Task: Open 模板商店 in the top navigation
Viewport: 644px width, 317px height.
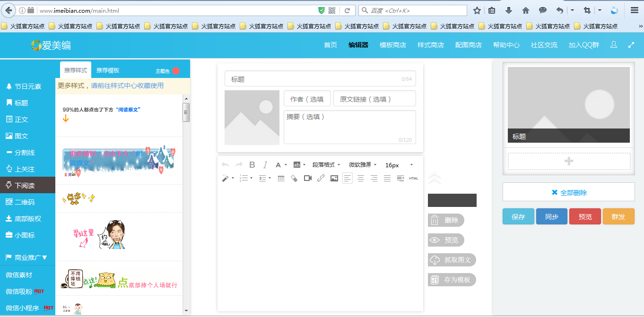Action: [392, 45]
